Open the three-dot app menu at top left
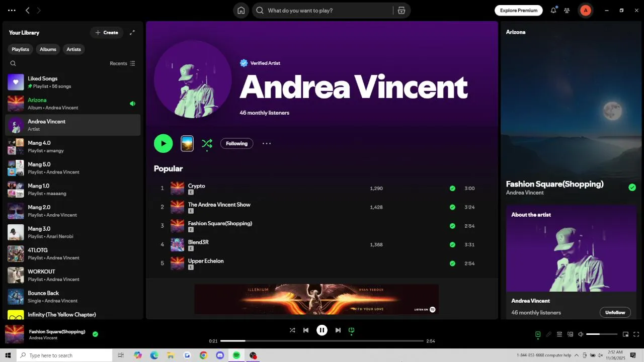 [x=12, y=11]
